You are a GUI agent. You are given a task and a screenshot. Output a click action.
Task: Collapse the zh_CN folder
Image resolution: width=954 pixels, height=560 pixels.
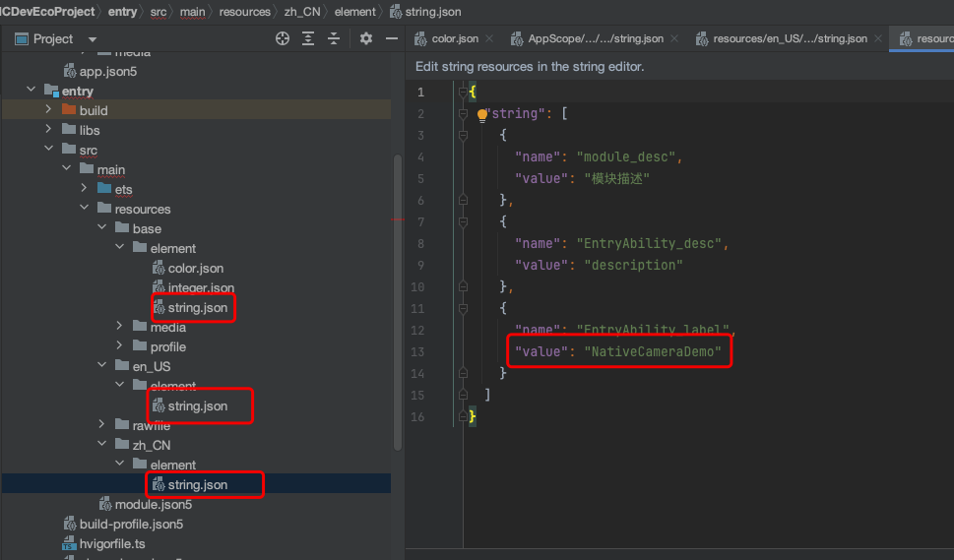point(101,445)
